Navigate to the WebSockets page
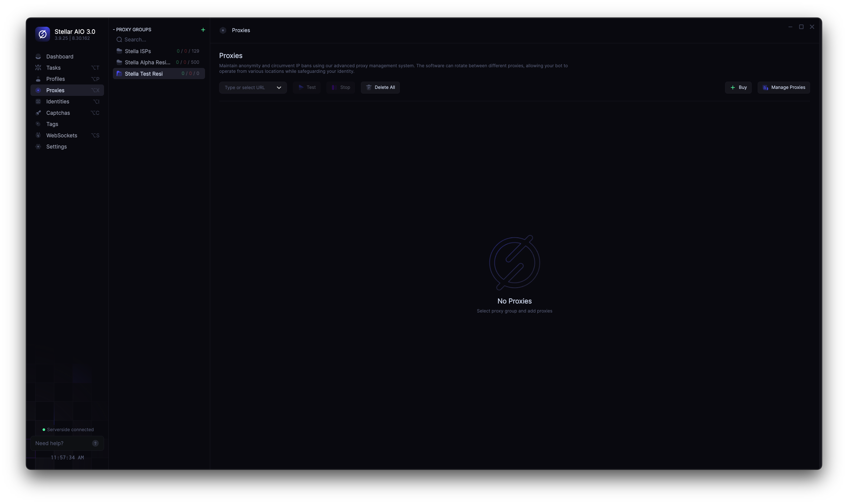This screenshot has width=848, height=504. (x=61, y=135)
